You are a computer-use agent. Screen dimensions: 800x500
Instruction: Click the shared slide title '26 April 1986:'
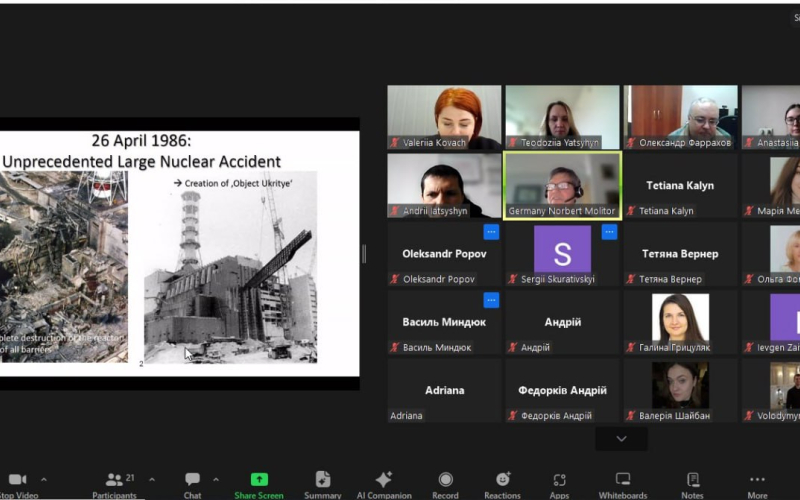pos(141,140)
